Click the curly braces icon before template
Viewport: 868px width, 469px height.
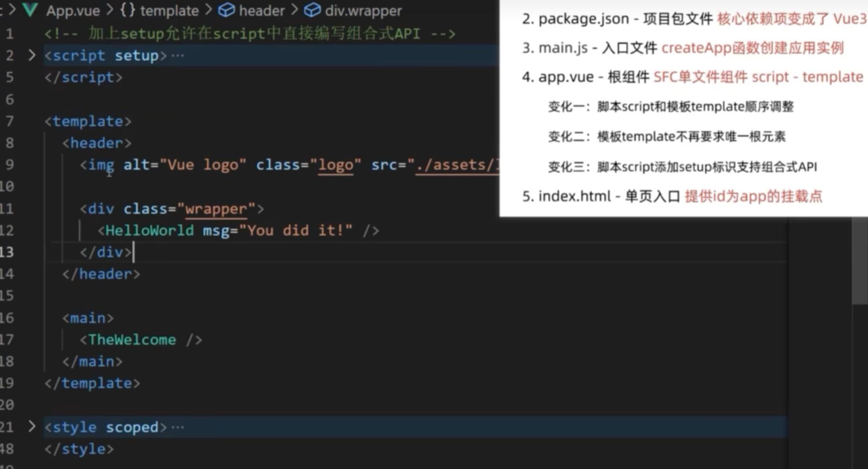[x=127, y=10]
